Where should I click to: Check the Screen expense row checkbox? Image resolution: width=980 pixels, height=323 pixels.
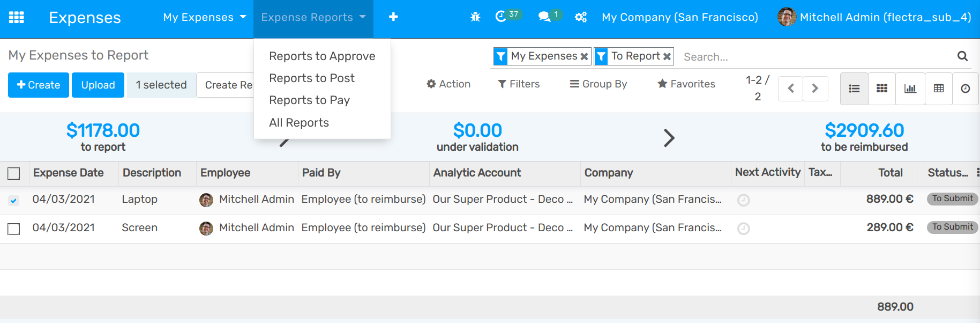pyautogui.click(x=14, y=229)
